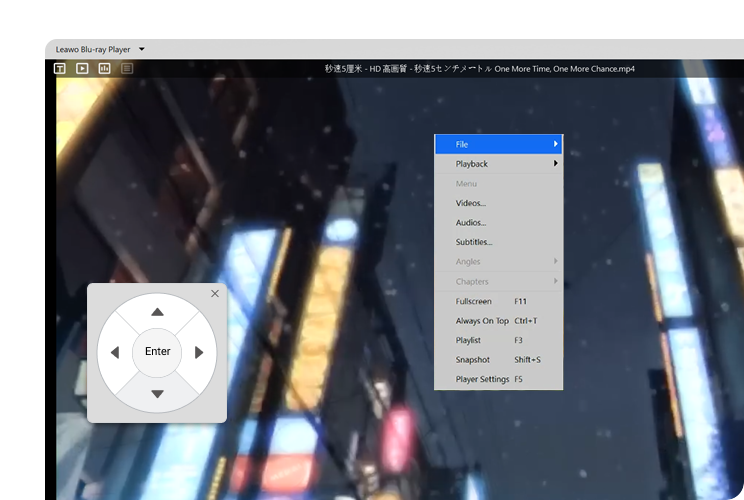Click the down arrow on the remote

pyautogui.click(x=158, y=394)
